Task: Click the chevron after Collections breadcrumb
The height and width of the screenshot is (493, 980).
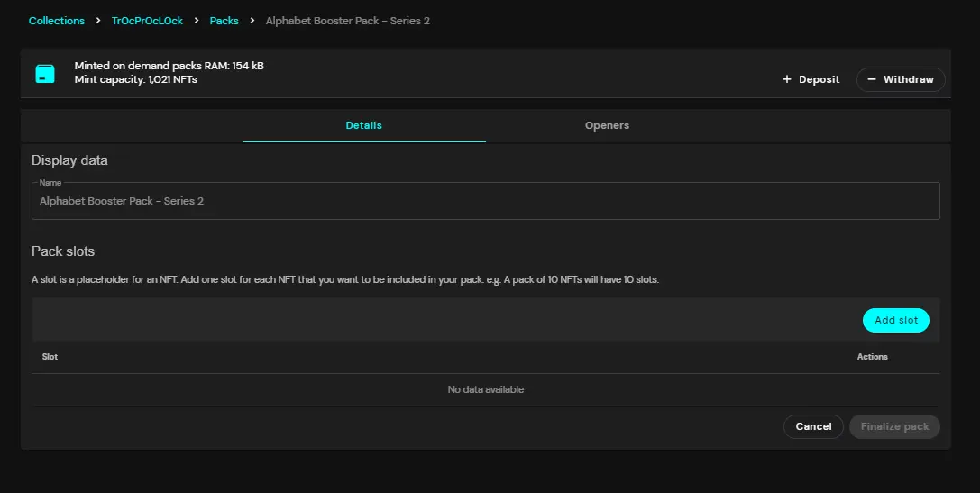Action: [x=98, y=21]
